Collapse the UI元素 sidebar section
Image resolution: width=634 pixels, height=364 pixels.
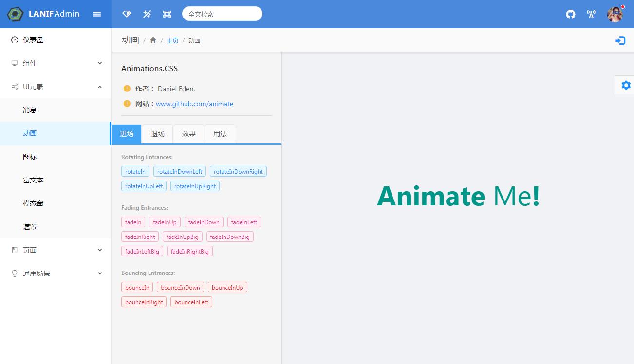tap(56, 87)
